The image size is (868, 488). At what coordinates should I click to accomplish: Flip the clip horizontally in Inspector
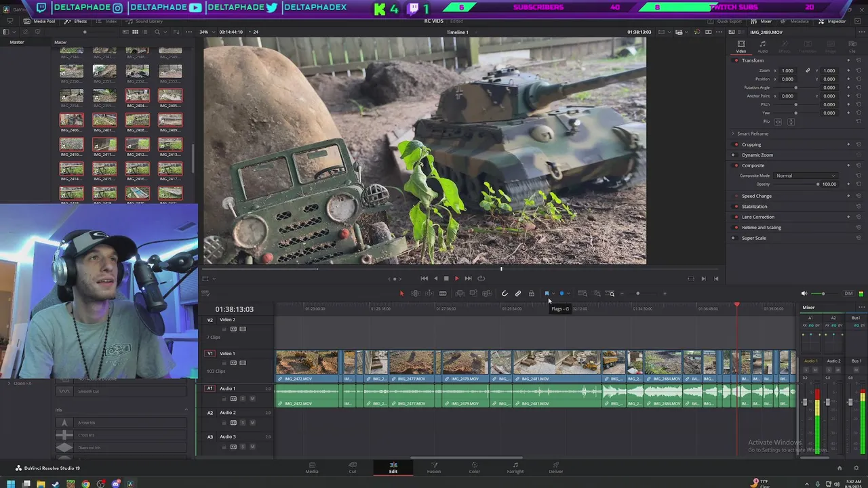click(x=778, y=122)
